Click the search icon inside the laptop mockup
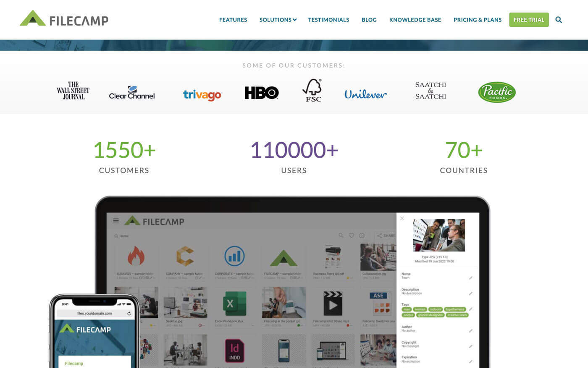 341,236
